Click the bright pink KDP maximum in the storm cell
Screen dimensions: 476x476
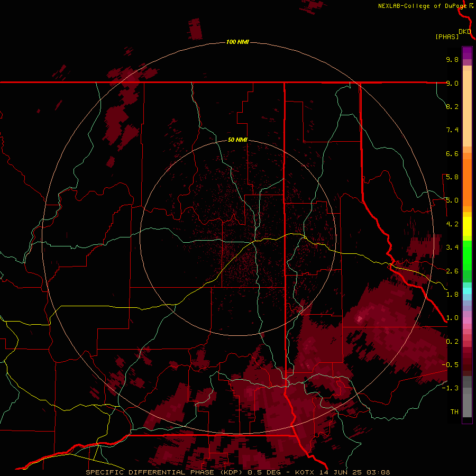pyautogui.click(x=360, y=319)
